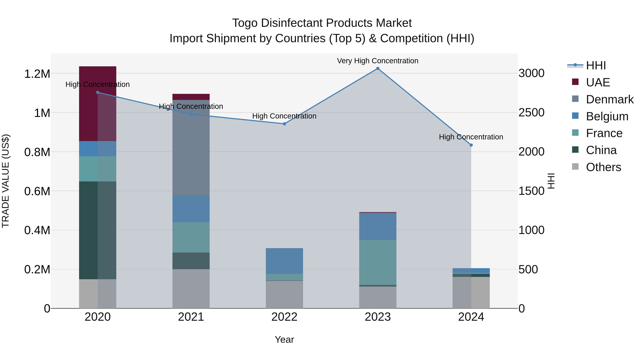The image size is (644, 362).
Task: Toggle the UAE legend entry
Action: coord(591,82)
